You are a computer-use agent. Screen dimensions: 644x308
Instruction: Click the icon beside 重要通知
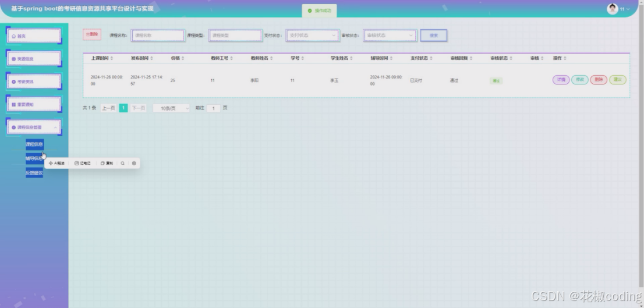point(13,105)
